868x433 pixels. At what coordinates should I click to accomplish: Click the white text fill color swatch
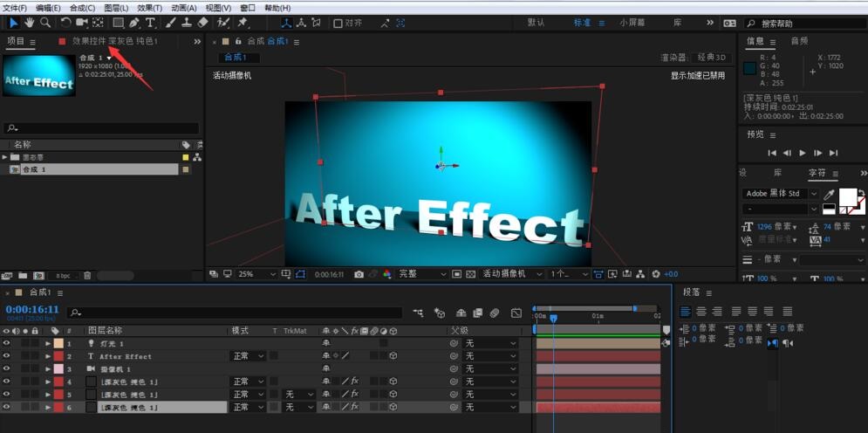tap(848, 197)
